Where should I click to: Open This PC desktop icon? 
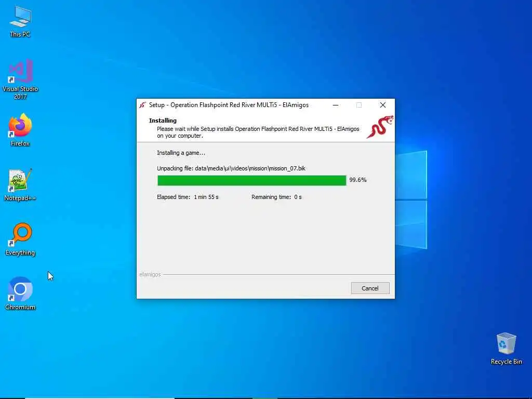point(20,21)
